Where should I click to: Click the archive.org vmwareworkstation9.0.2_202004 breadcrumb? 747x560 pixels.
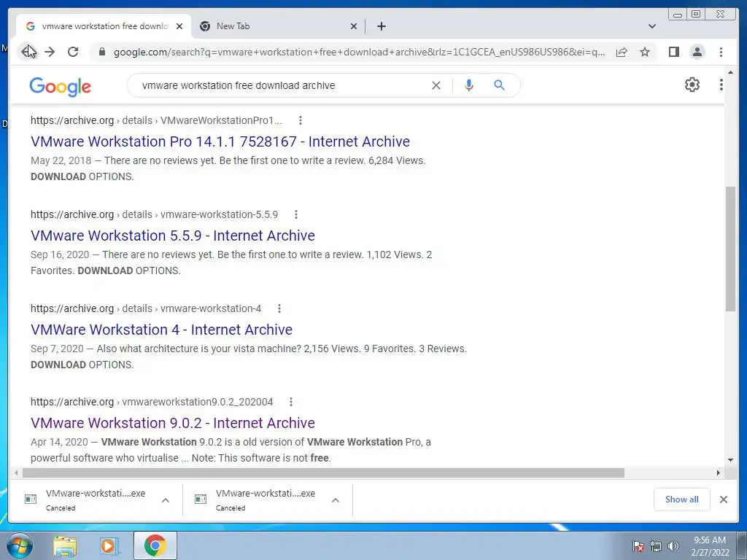pyautogui.click(x=152, y=402)
